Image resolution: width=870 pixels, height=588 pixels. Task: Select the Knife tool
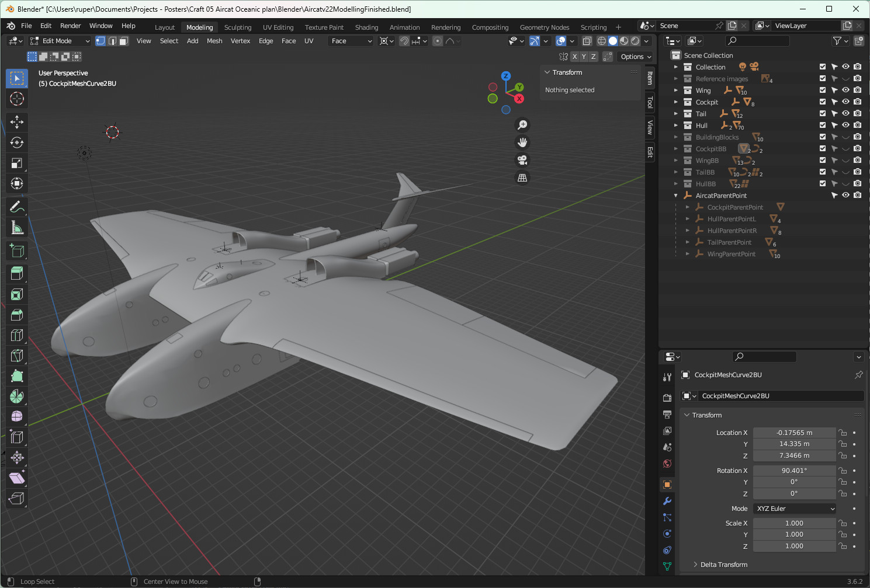17,356
